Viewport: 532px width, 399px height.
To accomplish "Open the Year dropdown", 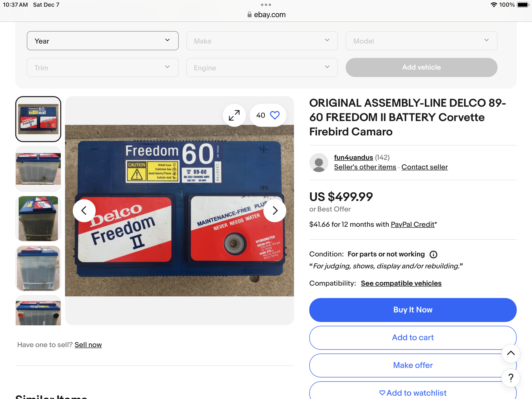I will click(103, 41).
